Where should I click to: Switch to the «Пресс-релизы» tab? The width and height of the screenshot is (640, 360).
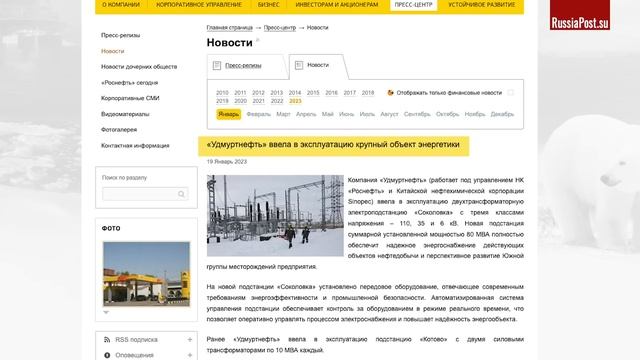tap(243, 65)
